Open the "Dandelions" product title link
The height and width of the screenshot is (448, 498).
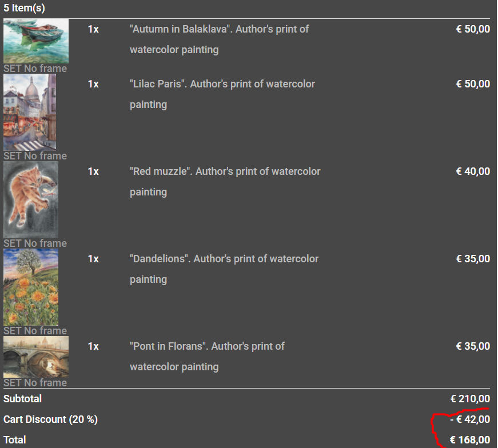(x=224, y=259)
